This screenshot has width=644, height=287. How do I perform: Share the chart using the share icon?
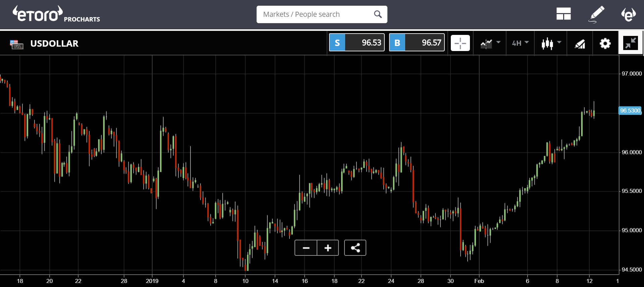coord(355,248)
